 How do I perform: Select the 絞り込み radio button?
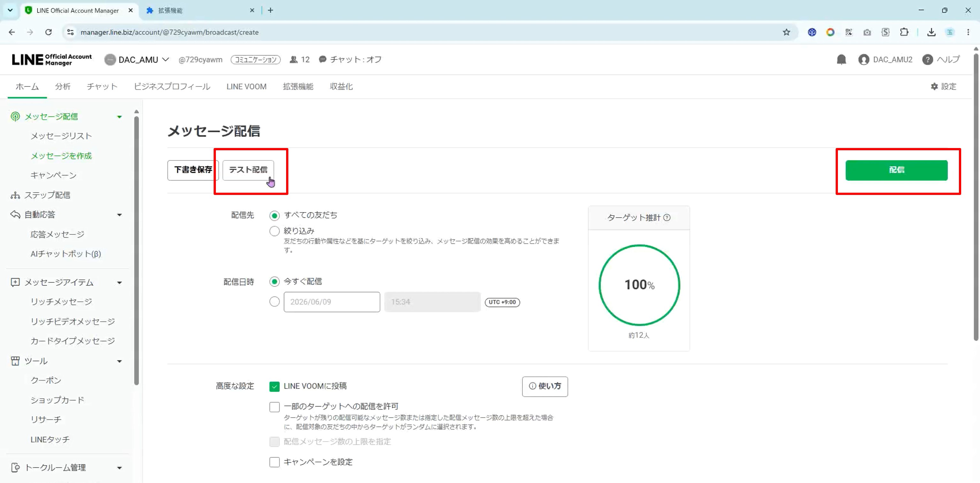pyautogui.click(x=274, y=231)
